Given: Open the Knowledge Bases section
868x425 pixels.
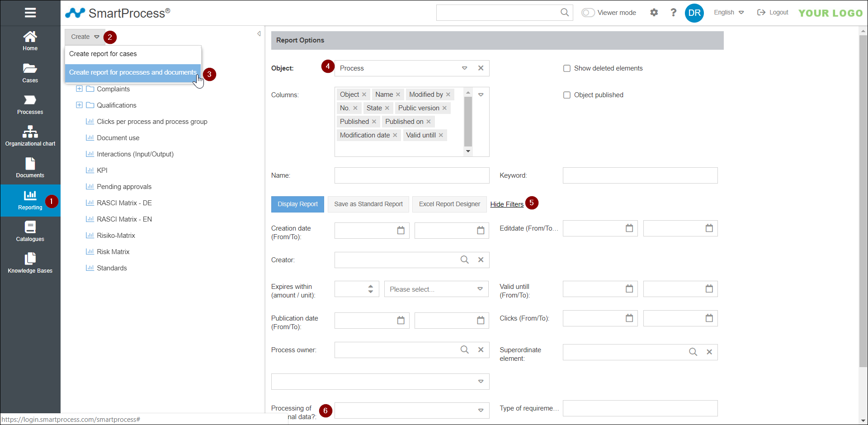Looking at the screenshot, I should tap(30, 263).
